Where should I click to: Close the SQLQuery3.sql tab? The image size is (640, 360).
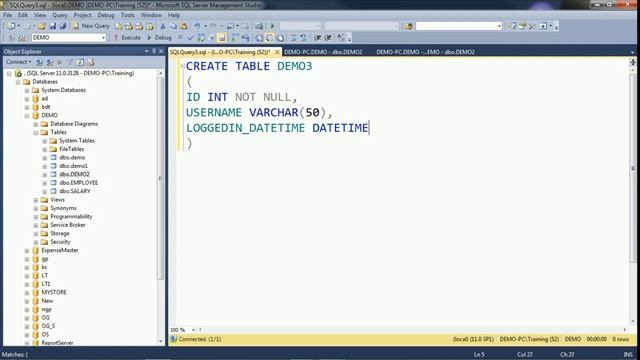pos(277,52)
